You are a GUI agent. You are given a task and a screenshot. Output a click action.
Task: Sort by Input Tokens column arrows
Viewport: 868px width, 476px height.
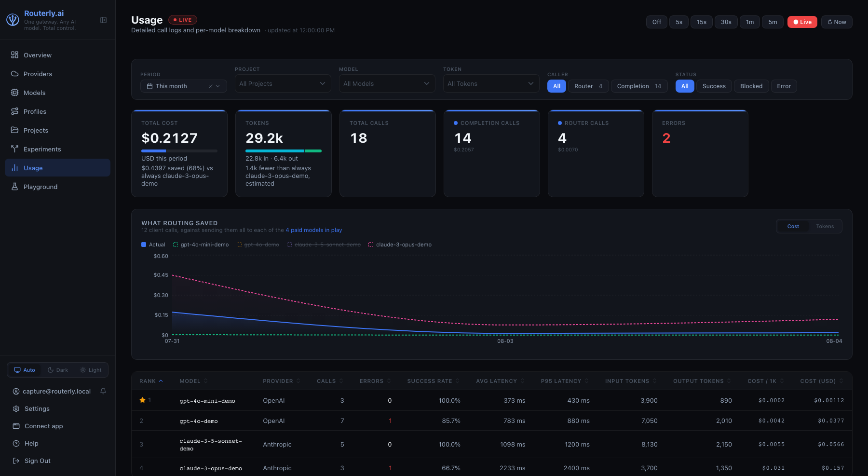655,381
